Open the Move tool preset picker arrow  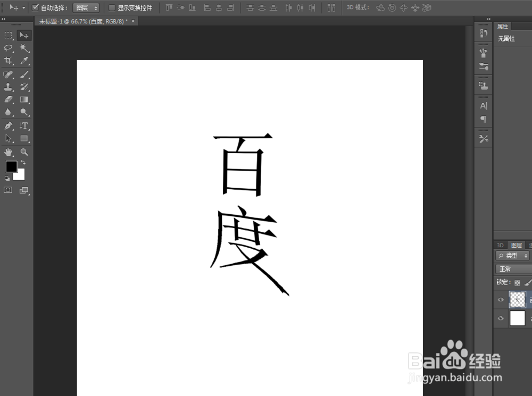(23, 7)
